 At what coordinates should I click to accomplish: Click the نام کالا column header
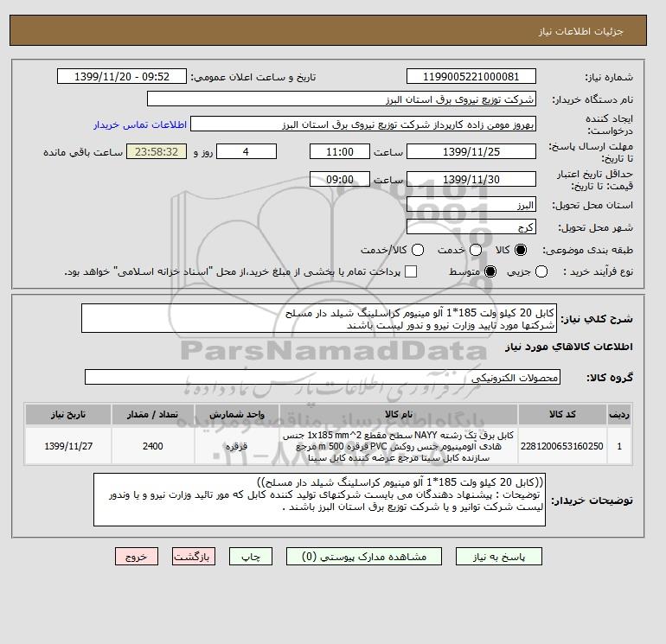(x=399, y=414)
